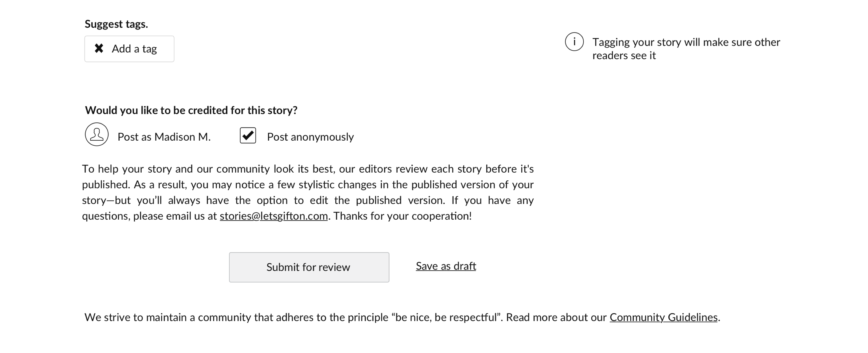Viewport: 868px width, 353px height.
Task: Click the X icon beside Add a tag
Action: click(x=99, y=48)
